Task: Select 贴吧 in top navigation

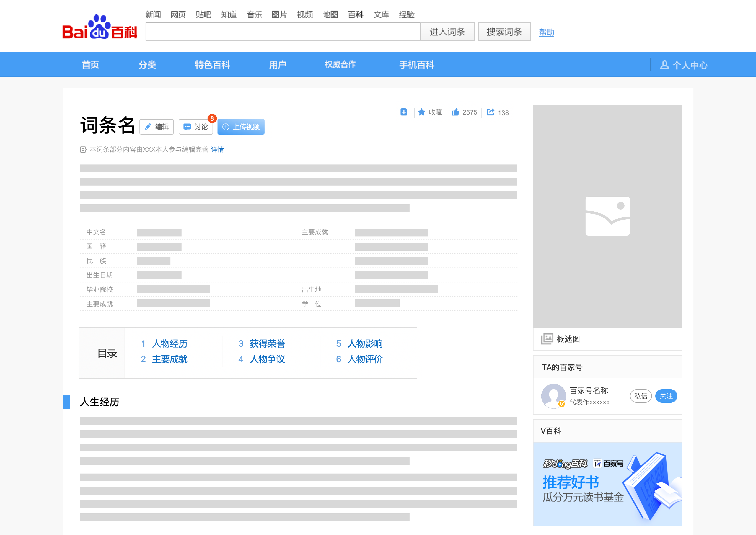Action: (x=204, y=15)
